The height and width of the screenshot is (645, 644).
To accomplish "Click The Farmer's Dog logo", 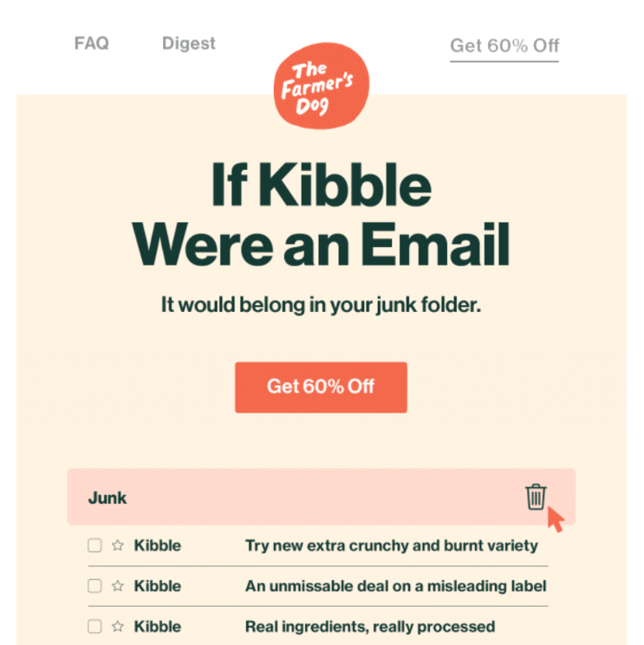I will coord(321,88).
